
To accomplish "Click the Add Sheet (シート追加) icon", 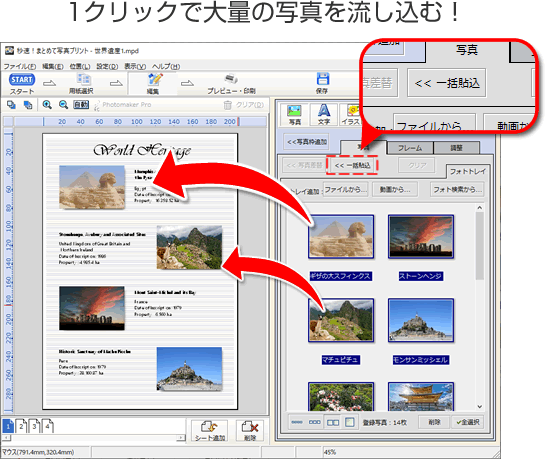I will pyautogui.click(x=209, y=431).
